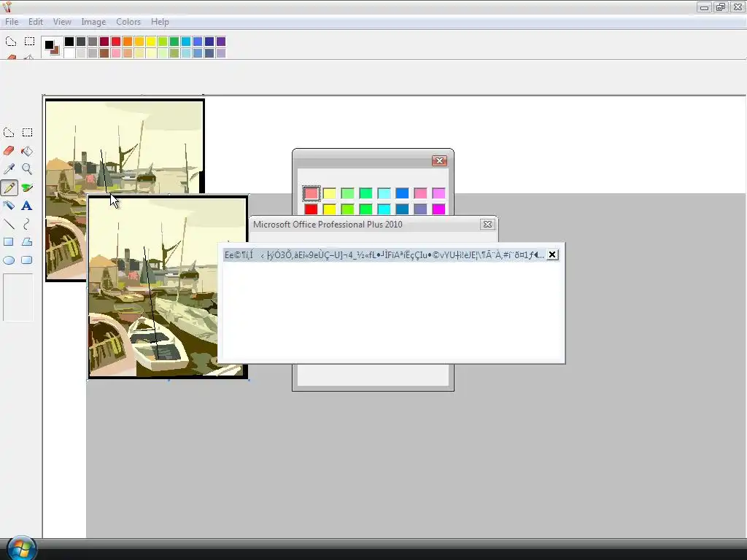Screen dimensions: 747x560
Task: Select the bright cyan dialog swatch
Action: [x=384, y=209]
